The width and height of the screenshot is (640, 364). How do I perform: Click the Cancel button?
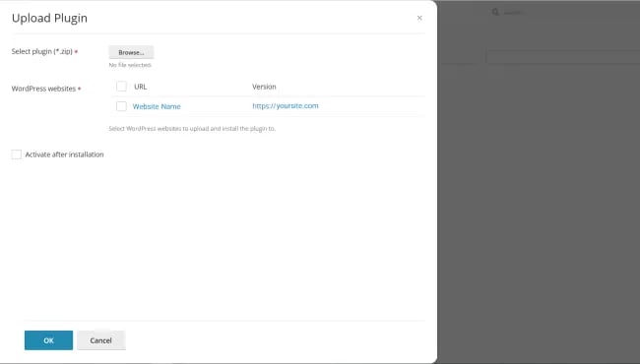100,340
